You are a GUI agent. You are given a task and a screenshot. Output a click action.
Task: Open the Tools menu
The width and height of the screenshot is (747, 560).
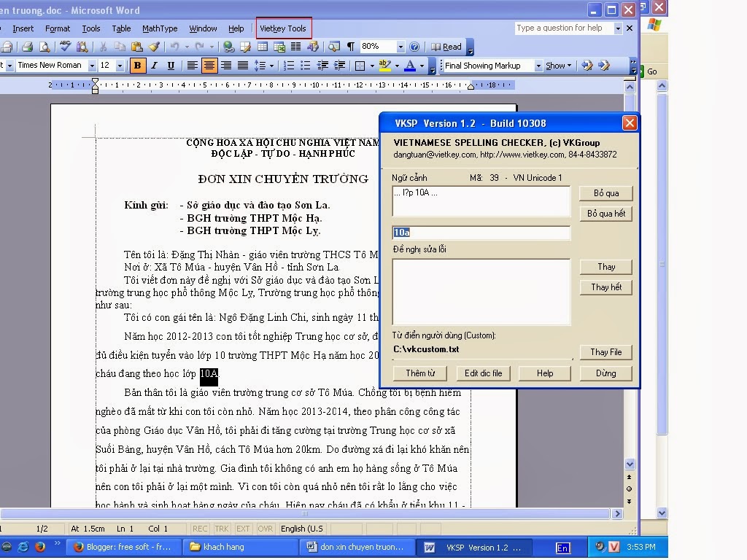click(91, 28)
